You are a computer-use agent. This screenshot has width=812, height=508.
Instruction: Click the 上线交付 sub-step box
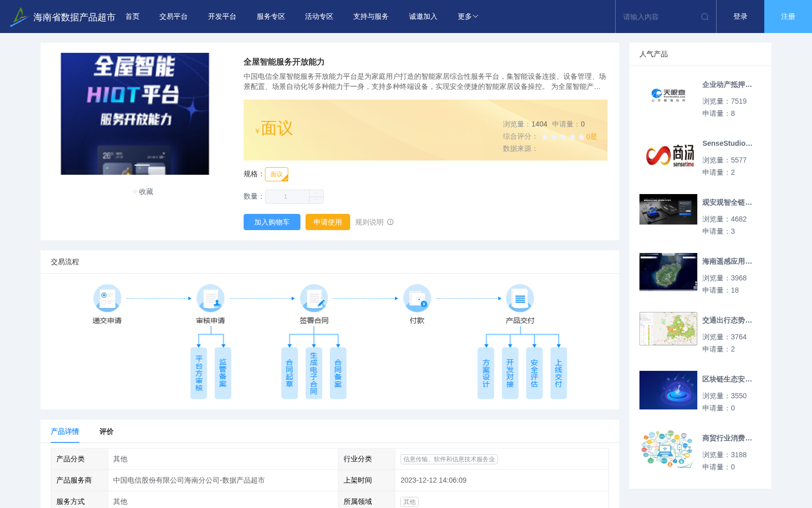559,373
